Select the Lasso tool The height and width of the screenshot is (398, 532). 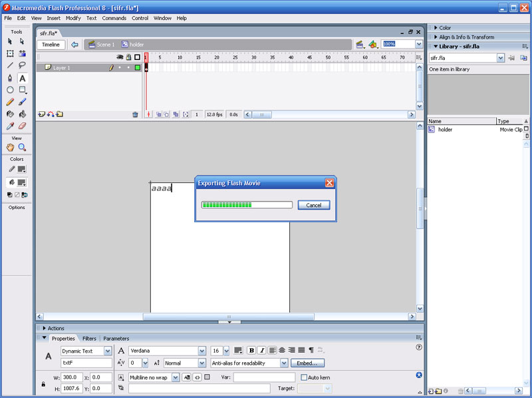(22, 65)
